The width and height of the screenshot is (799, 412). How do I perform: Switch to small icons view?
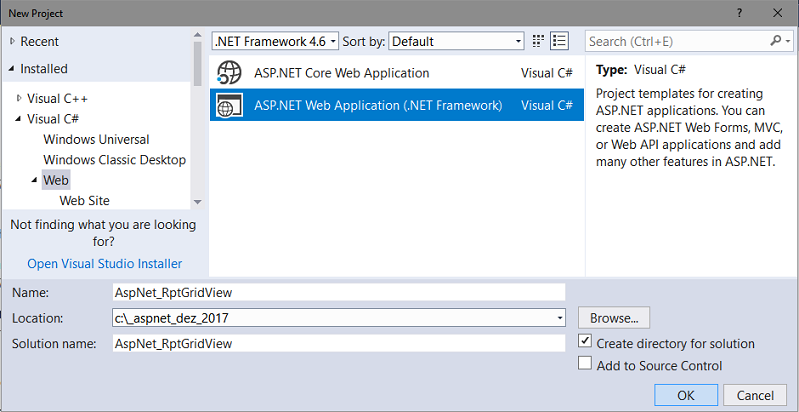point(538,41)
